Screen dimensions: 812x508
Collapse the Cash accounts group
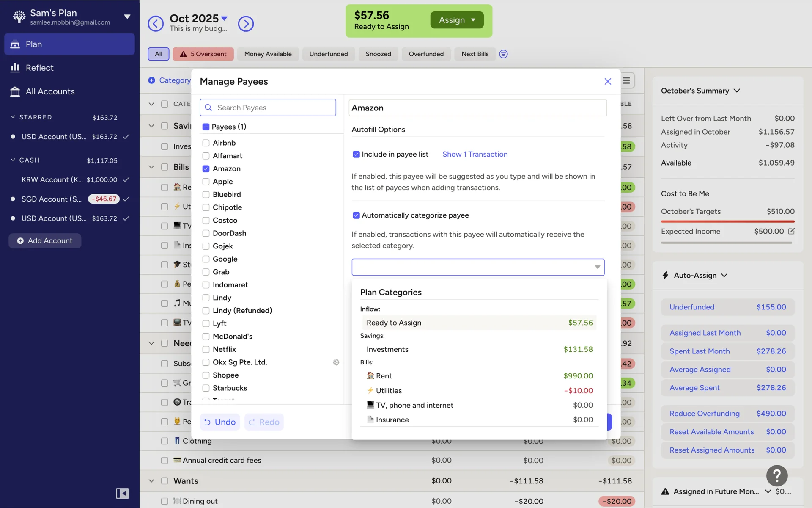tap(13, 160)
